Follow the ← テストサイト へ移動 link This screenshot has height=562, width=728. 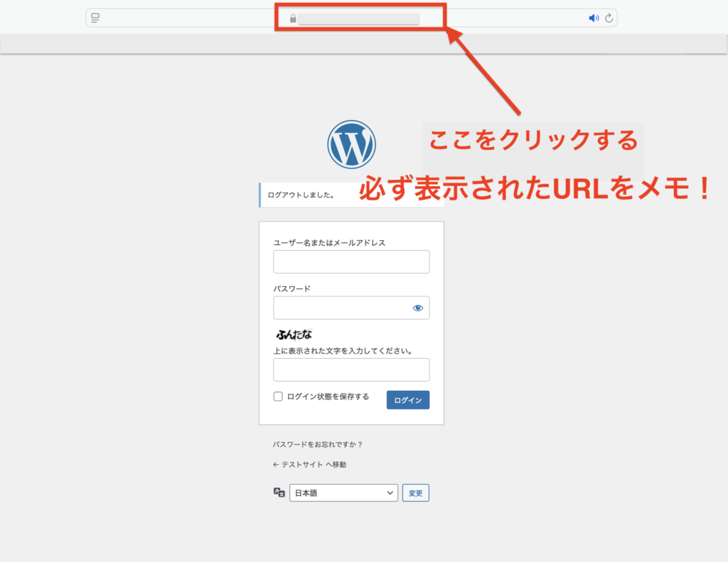coord(309,465)
